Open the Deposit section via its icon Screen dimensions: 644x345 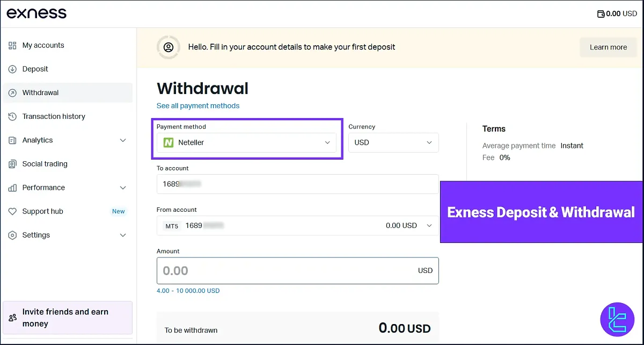[x=12, y=69]
